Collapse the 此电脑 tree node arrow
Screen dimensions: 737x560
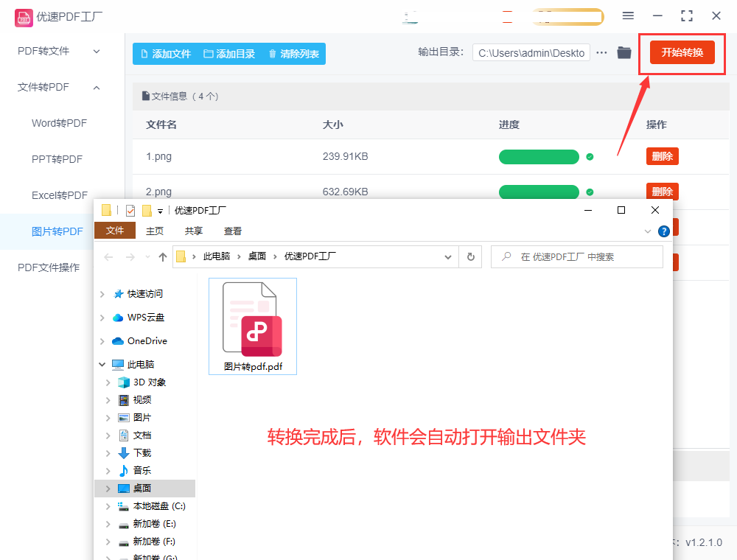(102, 365)
